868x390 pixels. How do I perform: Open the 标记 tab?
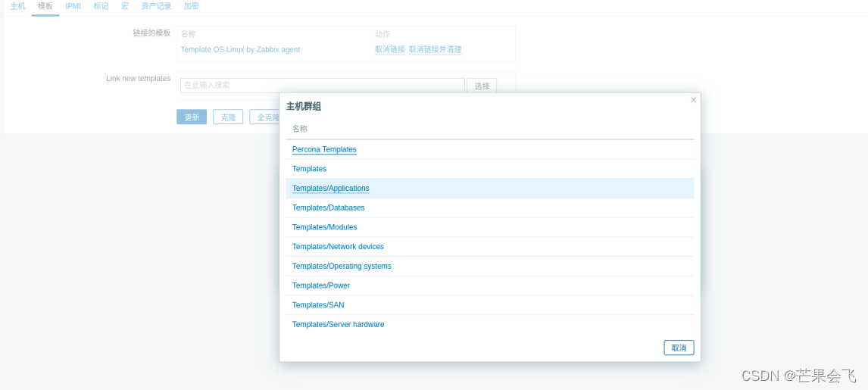click(101, 6)
